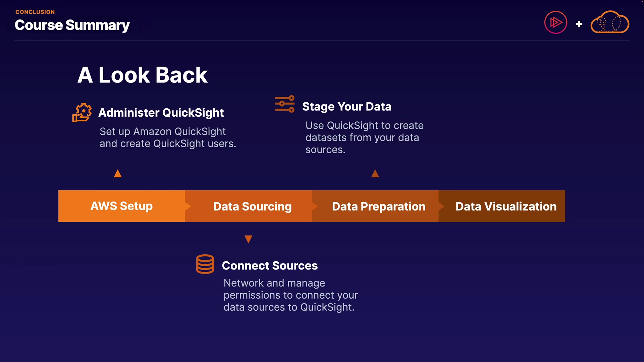This screenshot has width=644, height=362.
Task: Click the up arrow above AWS Setup
Action: (x=118, y=174)
